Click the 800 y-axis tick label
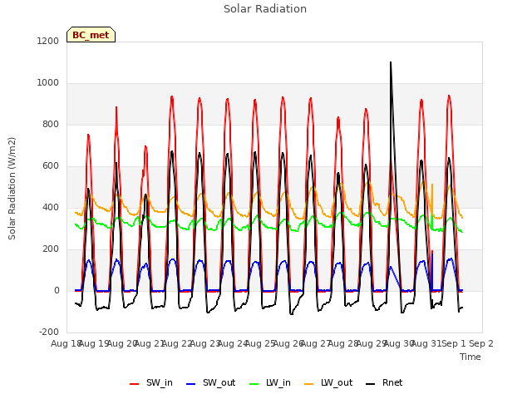The height and width of the screenshot is (399, 532). click(51, 124)
